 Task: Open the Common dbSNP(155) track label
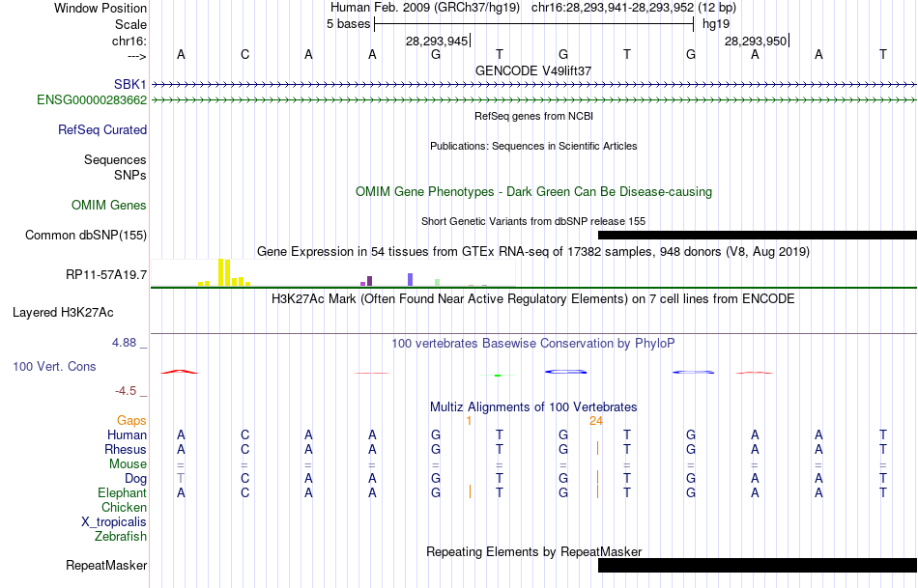pyautogui.click(x=86, y=236)
